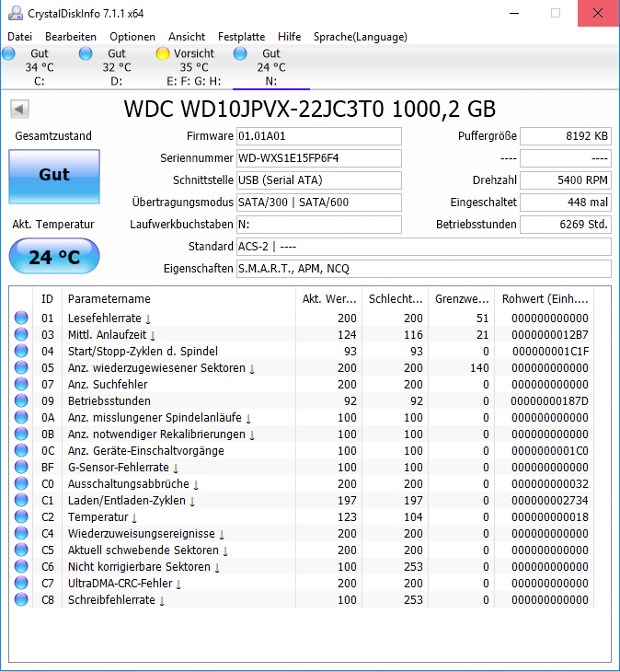
Task: Click the status icon for G-Sensor-Fehlerrate
Action: point(21,467)
